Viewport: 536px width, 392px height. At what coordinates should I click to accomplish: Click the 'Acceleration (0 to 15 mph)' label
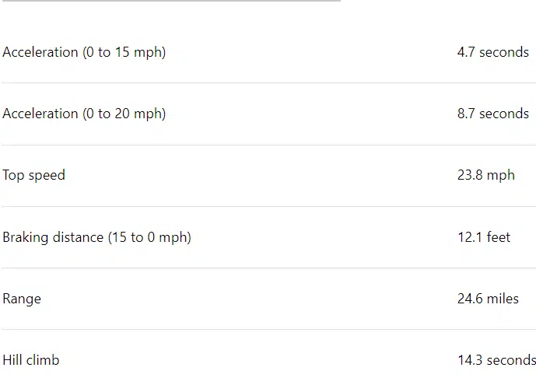[84, 52]
